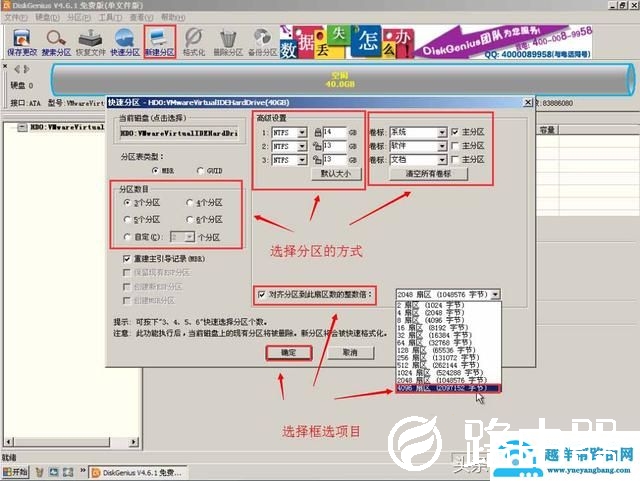Click the sector alignment combo box arrow
This screenshot has width=640, height=481.
495,294
